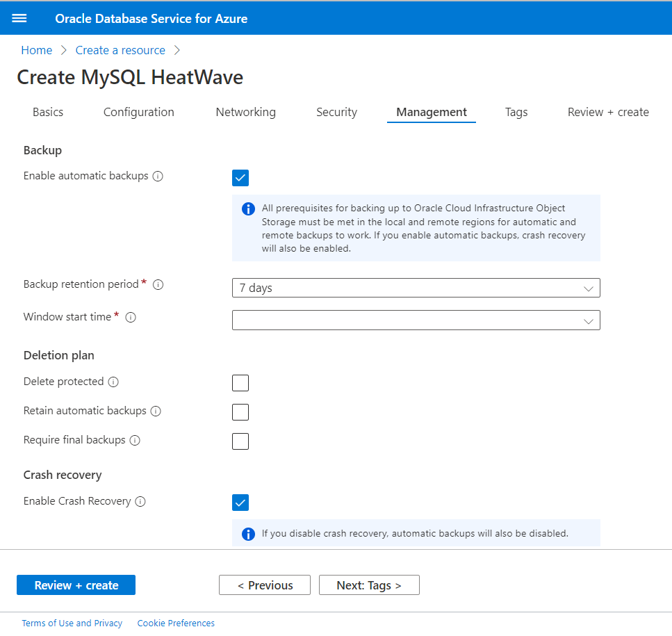Screen dimensions: 672x636
Task: Open Terms of Use and Privacy link
Action: 72,623
